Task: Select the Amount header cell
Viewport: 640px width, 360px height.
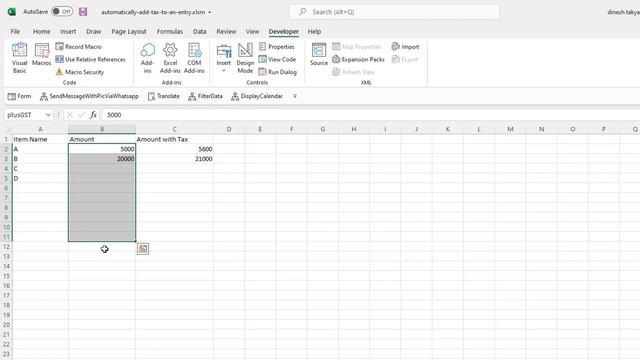Action: [102, 139]
